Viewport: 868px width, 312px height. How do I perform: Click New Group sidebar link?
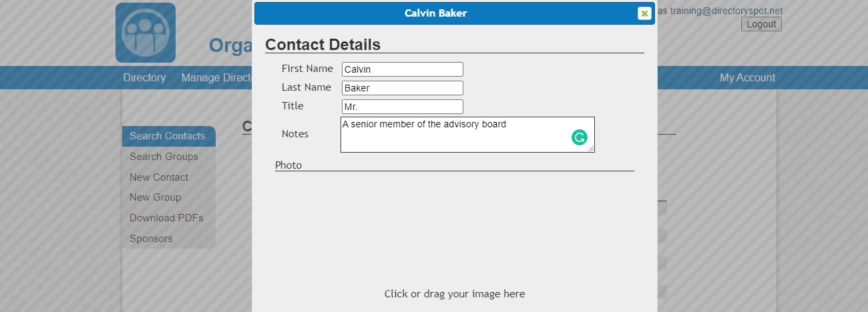[x=156, y=197]
